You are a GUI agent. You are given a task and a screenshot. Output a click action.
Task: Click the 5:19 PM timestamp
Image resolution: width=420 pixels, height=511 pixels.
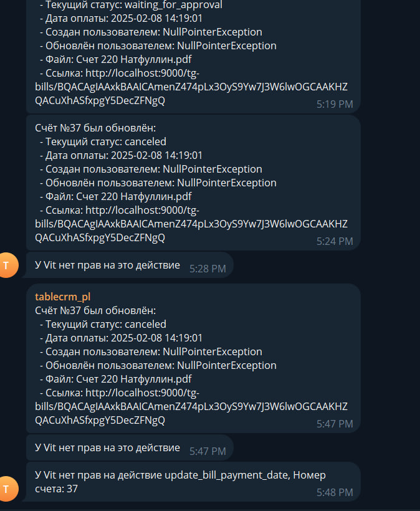335,104
